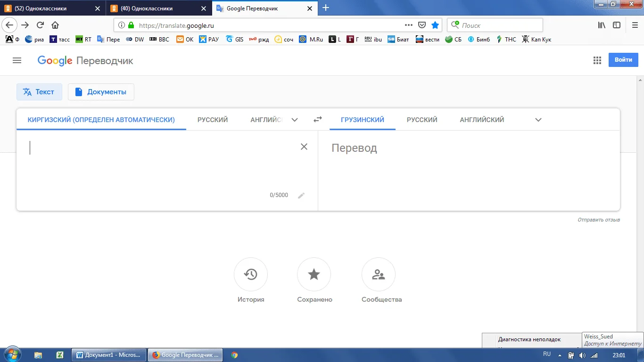Choose Русский as target language
The height and width of the screenshot is (362, 644).
tap(422, 120)
